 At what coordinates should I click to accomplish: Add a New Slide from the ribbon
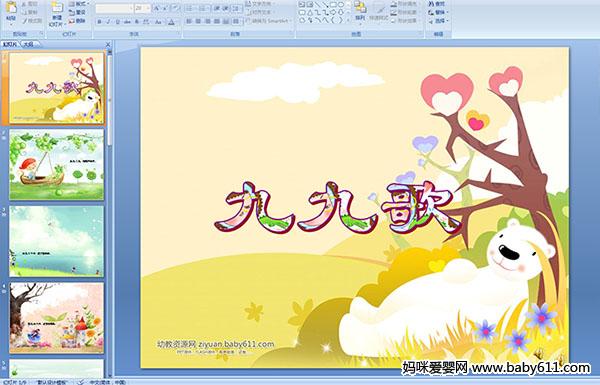pyautogui.click(x=57, y=14)
